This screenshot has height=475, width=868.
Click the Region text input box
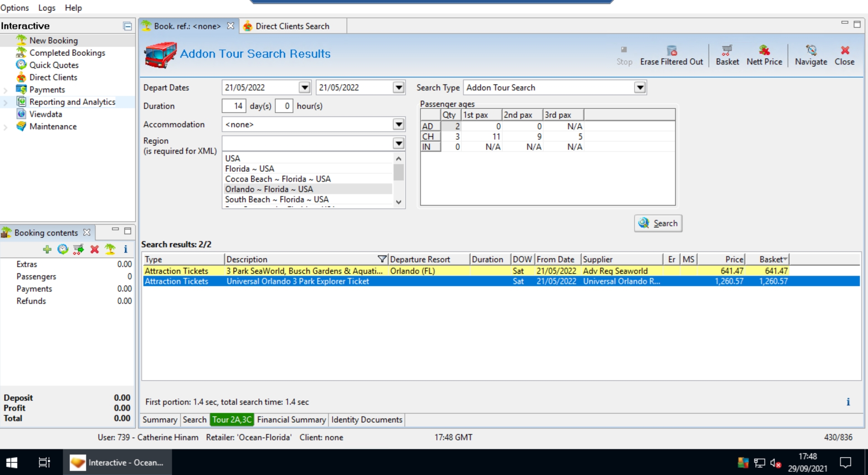tap(308, 143)
